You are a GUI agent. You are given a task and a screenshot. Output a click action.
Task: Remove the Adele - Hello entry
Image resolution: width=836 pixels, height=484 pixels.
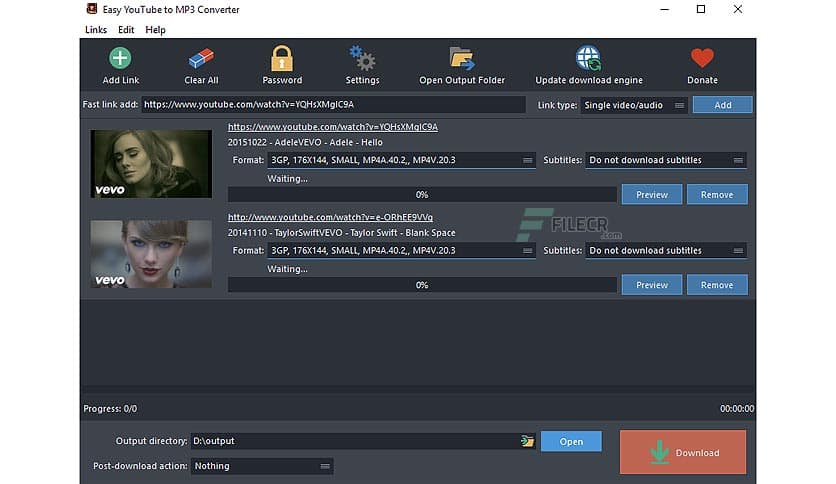click(717, 195)
